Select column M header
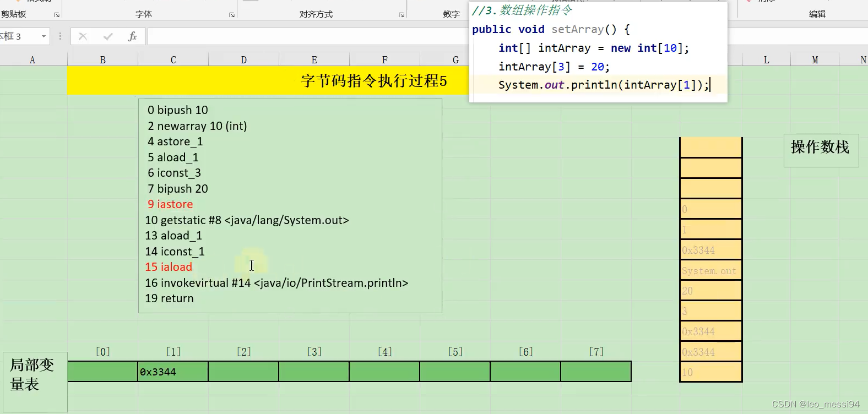The width and height of the screenshot is (868, 414). coord(815,59)
